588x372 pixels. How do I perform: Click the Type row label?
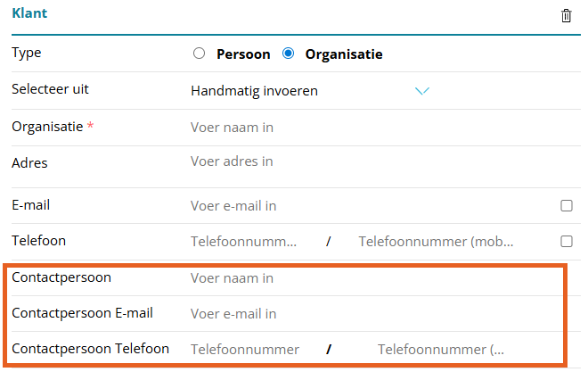point(27,53)
